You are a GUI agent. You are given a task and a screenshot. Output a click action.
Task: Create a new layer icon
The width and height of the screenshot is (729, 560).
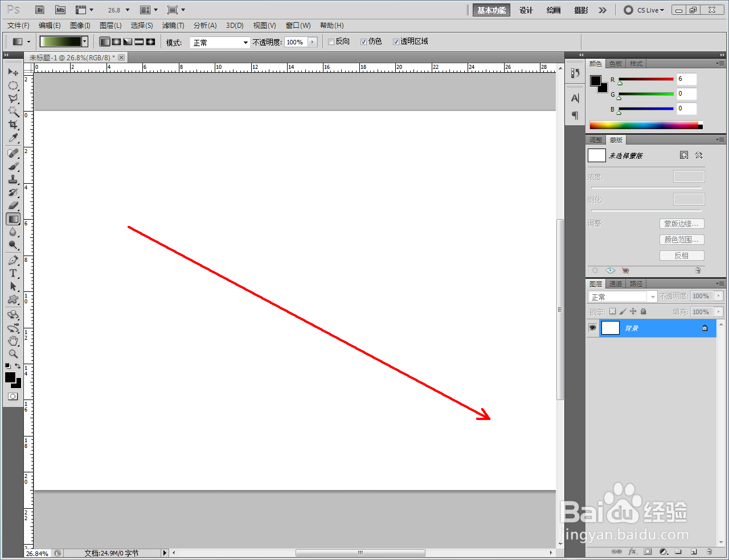pyautogui.click(x=694, y=551)
